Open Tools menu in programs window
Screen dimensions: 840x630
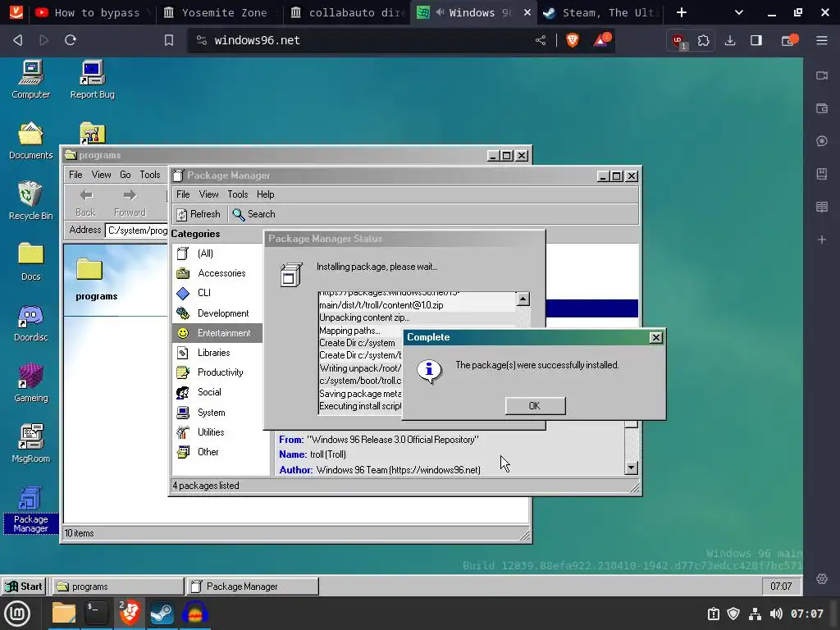pos(150,175)
